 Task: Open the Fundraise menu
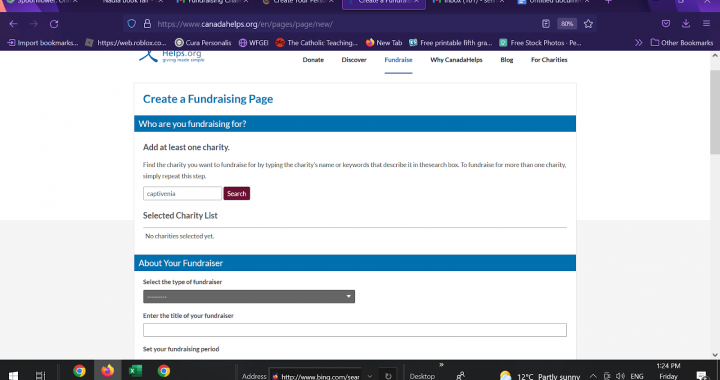point(398,60)
